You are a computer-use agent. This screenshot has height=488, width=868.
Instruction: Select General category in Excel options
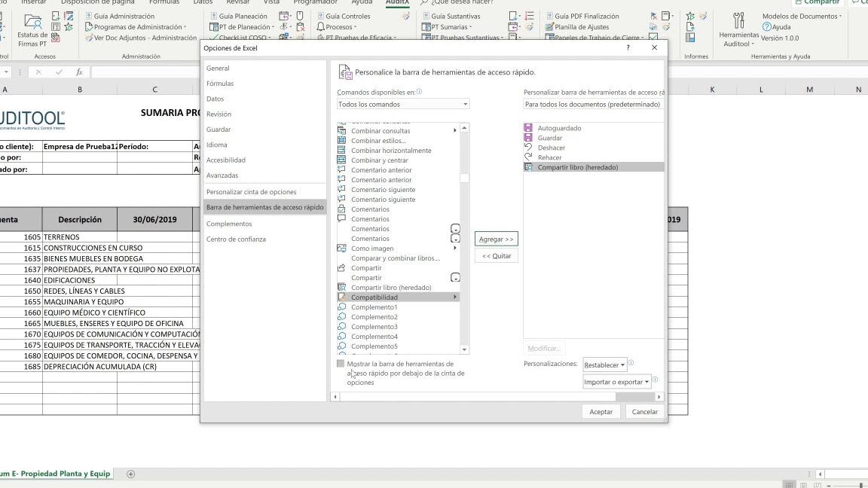264,68
